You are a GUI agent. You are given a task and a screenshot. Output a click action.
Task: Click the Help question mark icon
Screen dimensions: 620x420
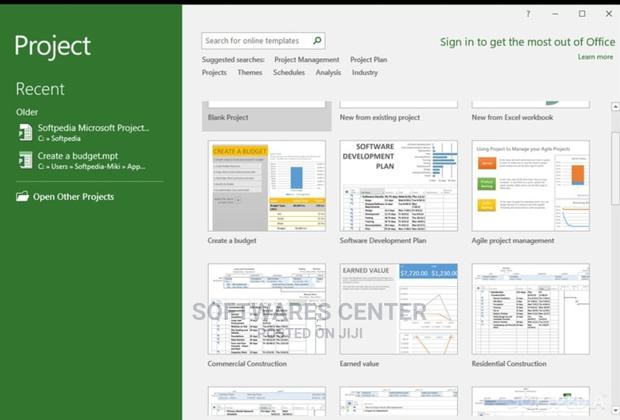[x=528, y=14]
